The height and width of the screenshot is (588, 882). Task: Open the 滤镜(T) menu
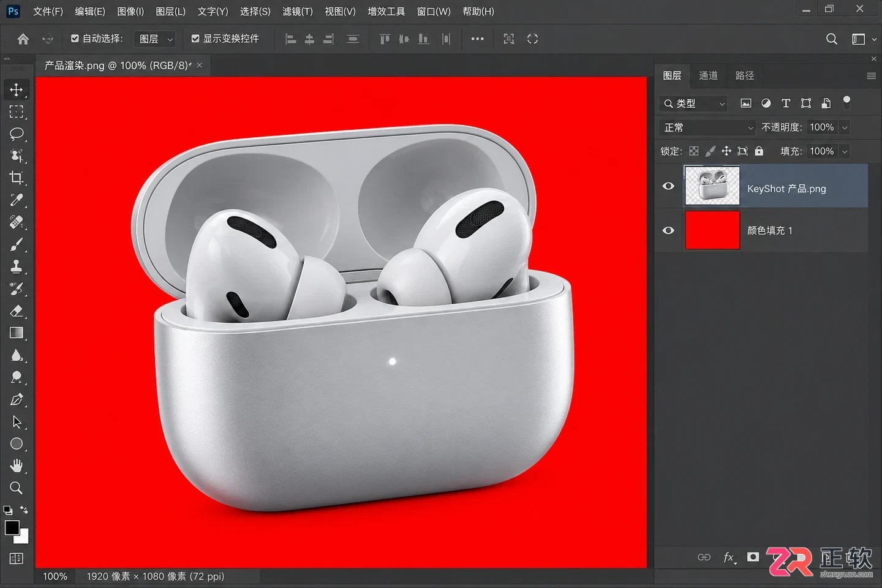(x=298, y=11)
